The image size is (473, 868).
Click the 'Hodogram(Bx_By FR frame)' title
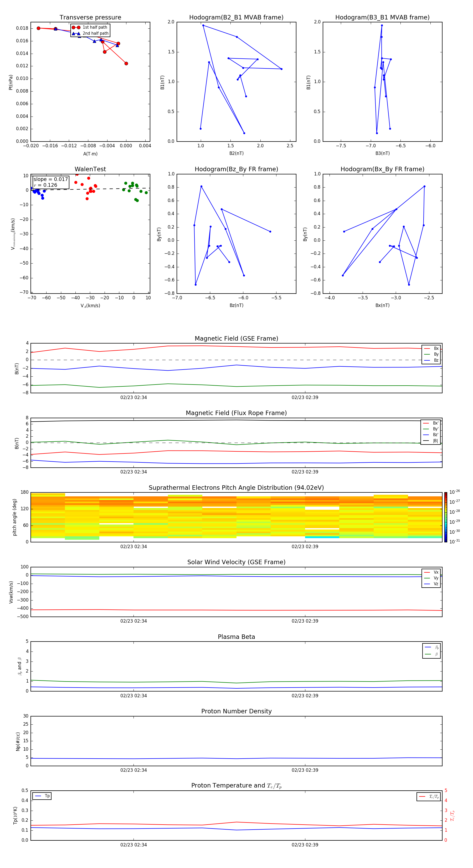[382, 169]
